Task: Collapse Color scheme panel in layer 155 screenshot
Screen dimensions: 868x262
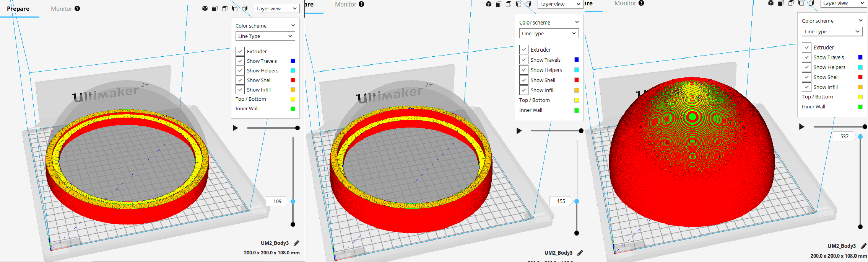Action: pyautogui.click(x=577, y=22)
